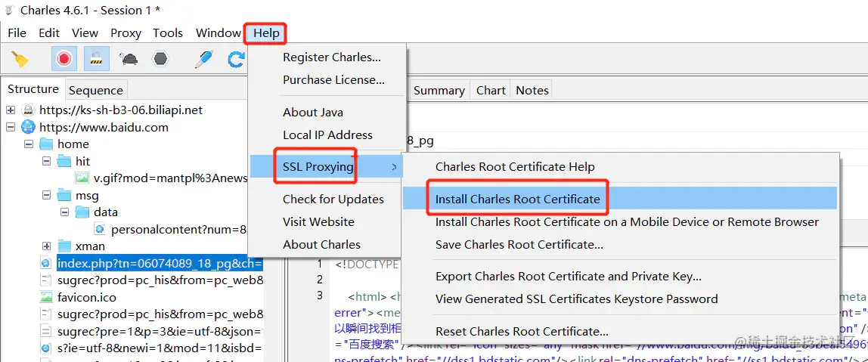Select the index.php?tn=06074089_18_pg request
The image size is (868, 362).
click(160, 263)
